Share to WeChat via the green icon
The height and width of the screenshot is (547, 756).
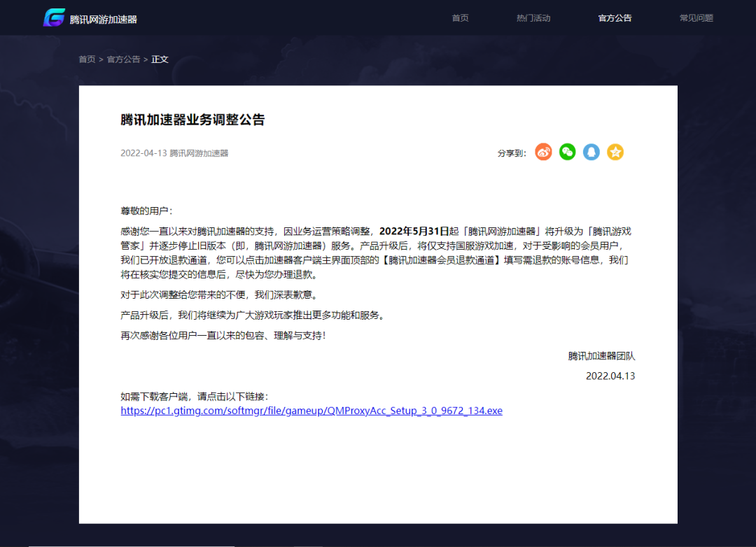(568, 152)
